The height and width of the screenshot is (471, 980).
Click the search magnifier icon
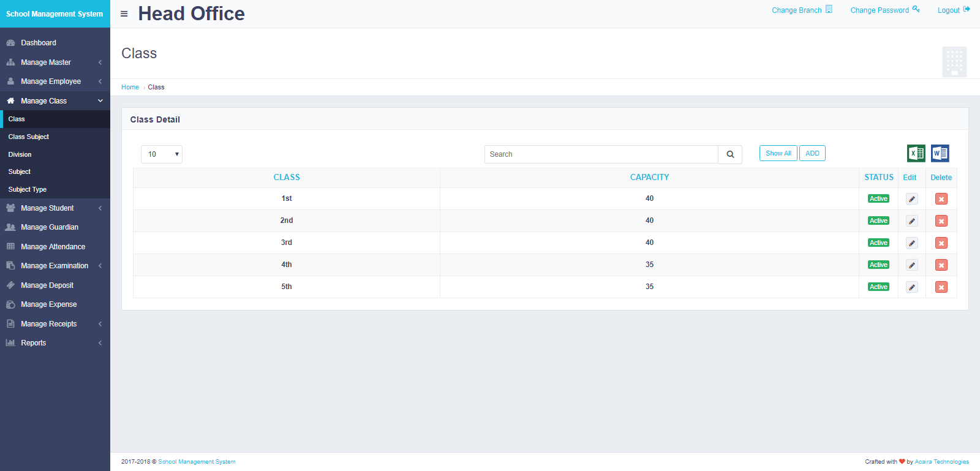pyautogui.click(x=730, y=154)
